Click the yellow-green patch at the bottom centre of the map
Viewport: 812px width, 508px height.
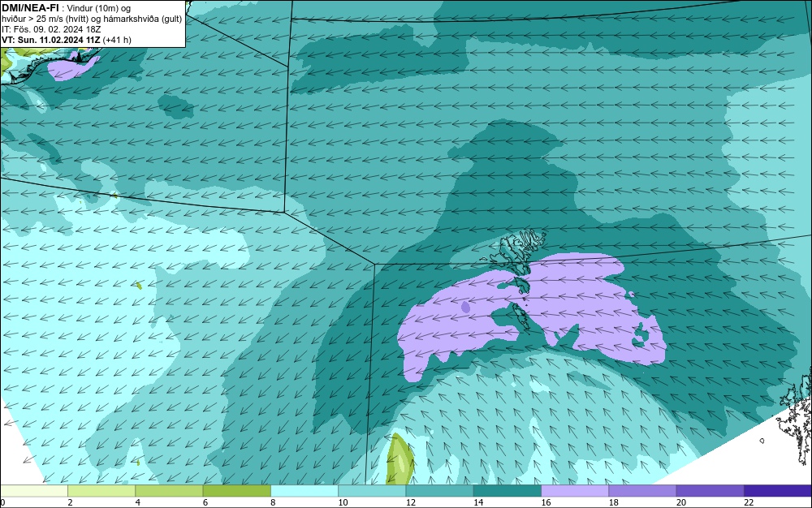(x=401, y=459)
